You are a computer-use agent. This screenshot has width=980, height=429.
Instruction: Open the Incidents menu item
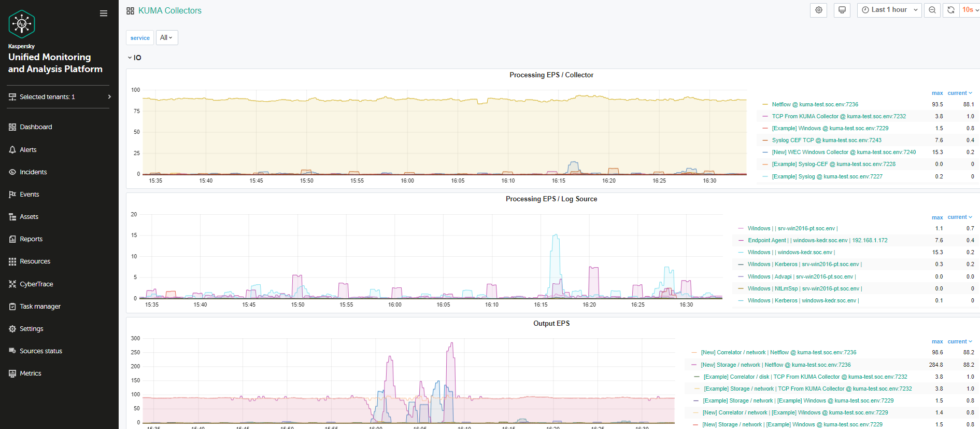(x=33, y=172)
